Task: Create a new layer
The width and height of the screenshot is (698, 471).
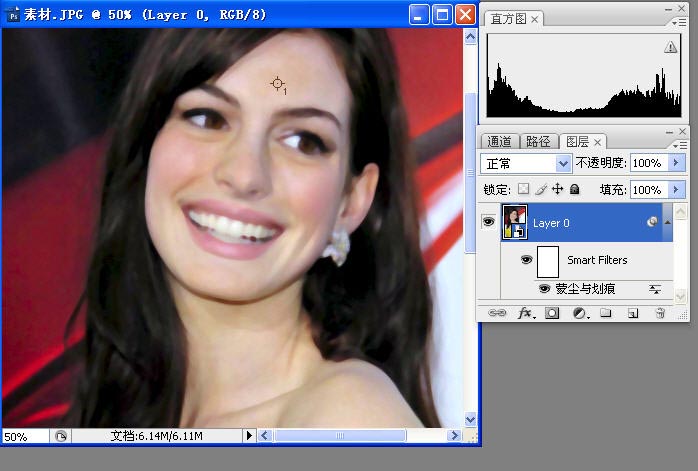Action: [633, 313]
